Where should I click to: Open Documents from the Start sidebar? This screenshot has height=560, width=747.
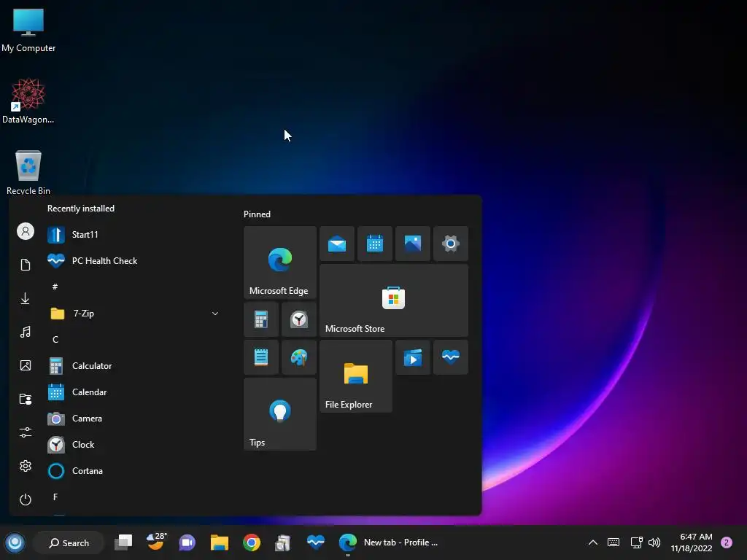(x=26, y=265)
